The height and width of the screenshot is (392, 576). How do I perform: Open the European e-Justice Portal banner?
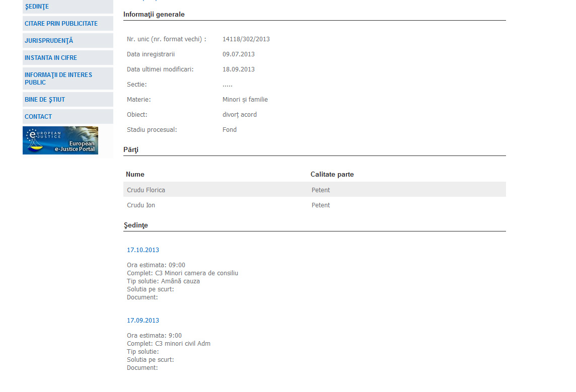[x=60, y=140]
